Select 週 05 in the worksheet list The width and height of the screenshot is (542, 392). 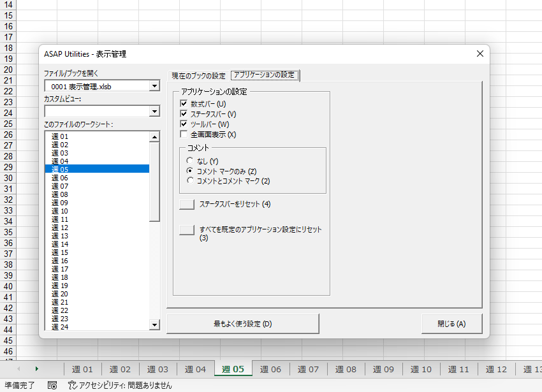pos(97,170)
